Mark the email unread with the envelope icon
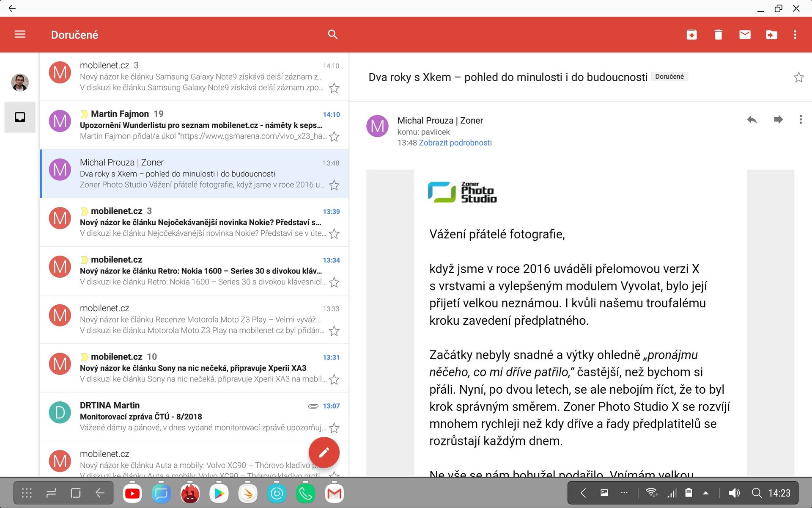This screenshot has width=812, height=508. coord(745,35)
